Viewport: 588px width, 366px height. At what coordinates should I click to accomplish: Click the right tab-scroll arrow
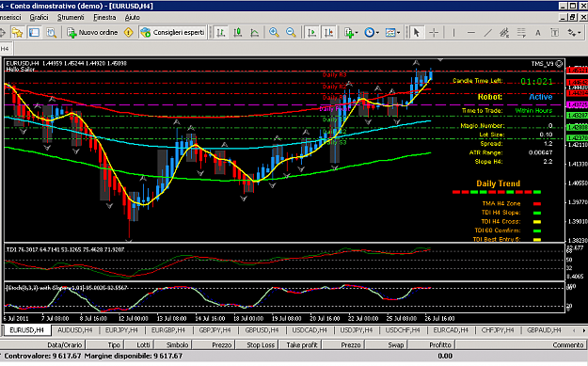(583, 330)
